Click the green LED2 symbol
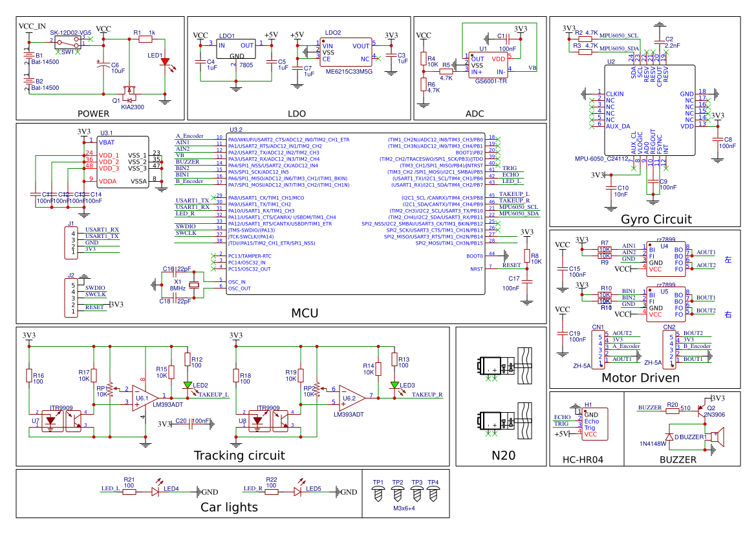Viewport: 756px width, 535px height. point(188,386)
